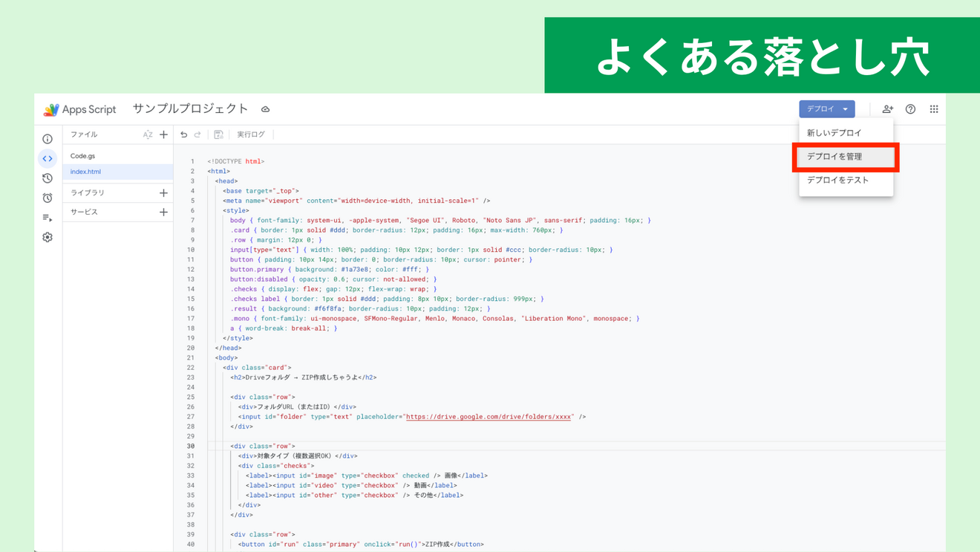Click the code line with id="image" checkbox
This screenshot has height=552, width=980.
(367, 475)
